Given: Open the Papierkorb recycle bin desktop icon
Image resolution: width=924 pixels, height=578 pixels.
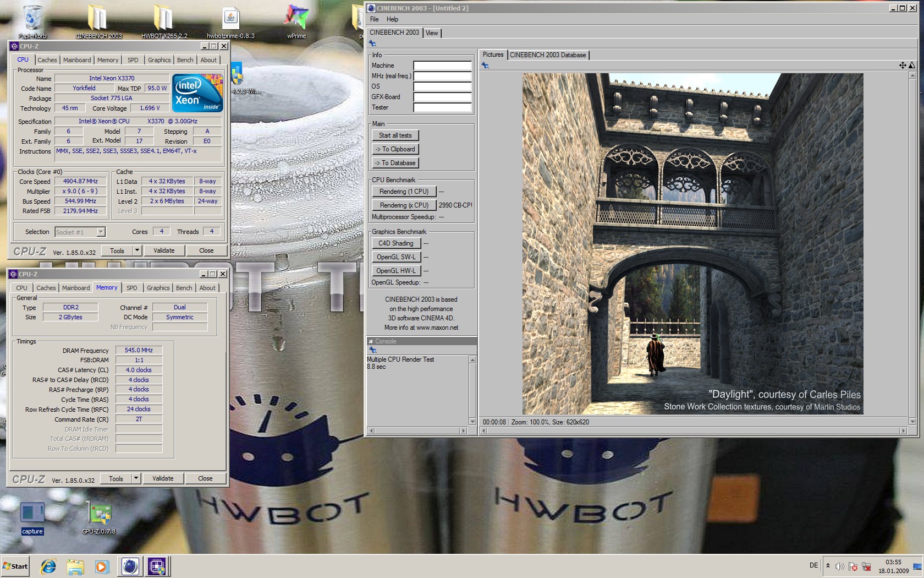Looking at the screenshot, I should click(32, 21).
